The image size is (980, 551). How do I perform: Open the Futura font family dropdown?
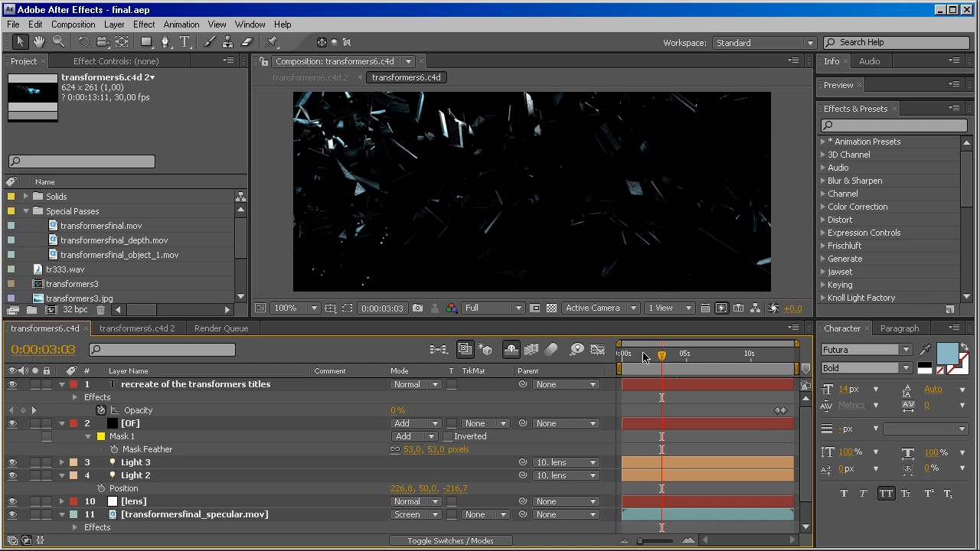point(866,350)
